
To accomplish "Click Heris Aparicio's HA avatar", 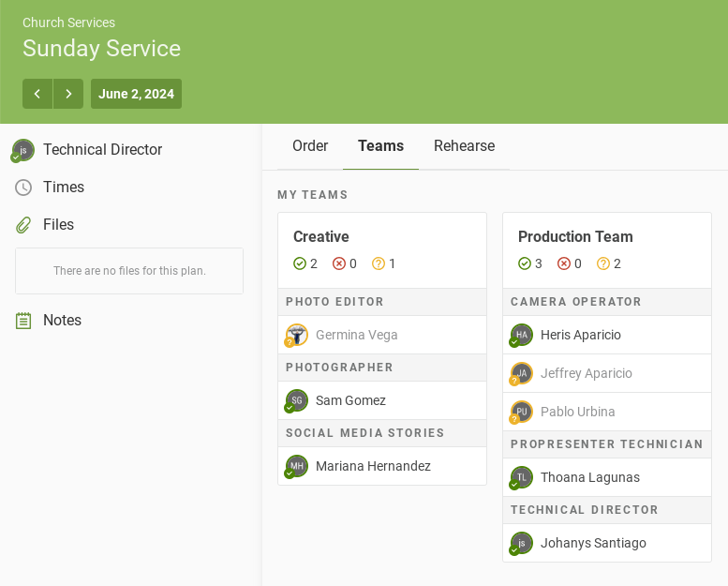I will coord(522,335).
